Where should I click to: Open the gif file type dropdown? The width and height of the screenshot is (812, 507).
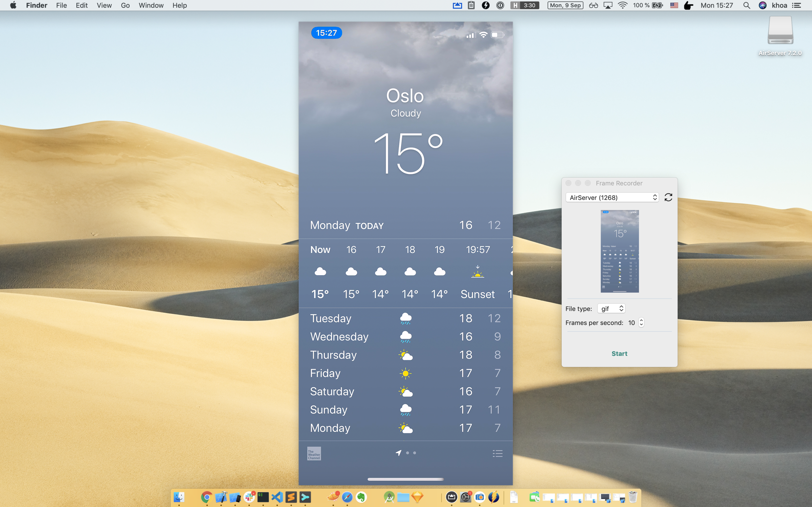(x=611, y=308)
